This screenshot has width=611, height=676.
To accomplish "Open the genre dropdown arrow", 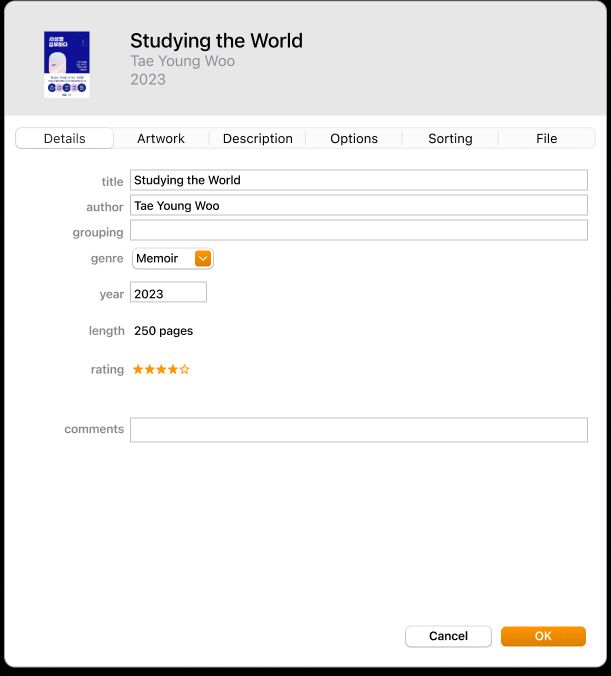I will point(203,259).
